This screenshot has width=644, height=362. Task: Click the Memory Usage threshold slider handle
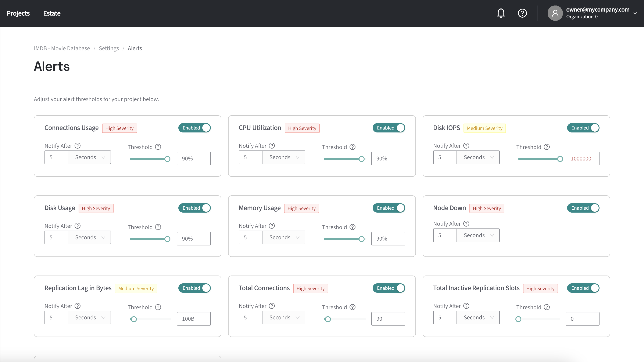tap(361, 239)
